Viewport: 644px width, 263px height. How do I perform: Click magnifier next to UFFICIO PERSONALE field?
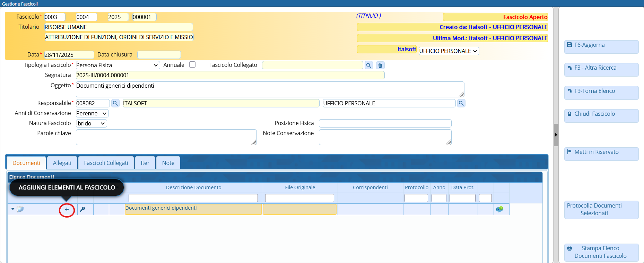point(461,103)
